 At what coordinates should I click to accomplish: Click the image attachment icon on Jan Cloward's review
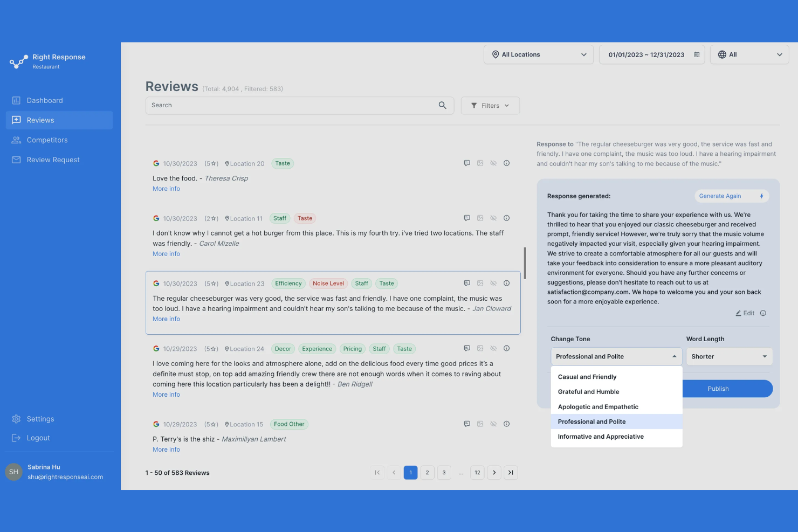point(480,283)
